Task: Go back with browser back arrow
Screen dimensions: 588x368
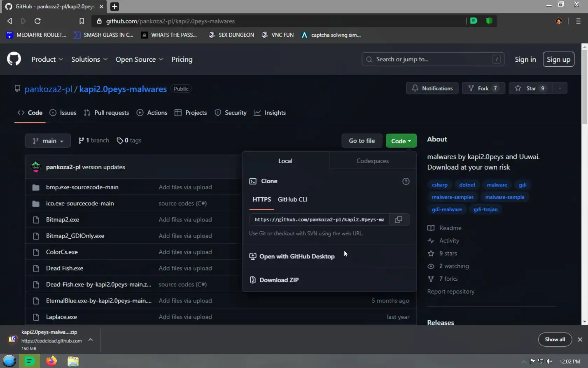Action: [x=10, y=21]
